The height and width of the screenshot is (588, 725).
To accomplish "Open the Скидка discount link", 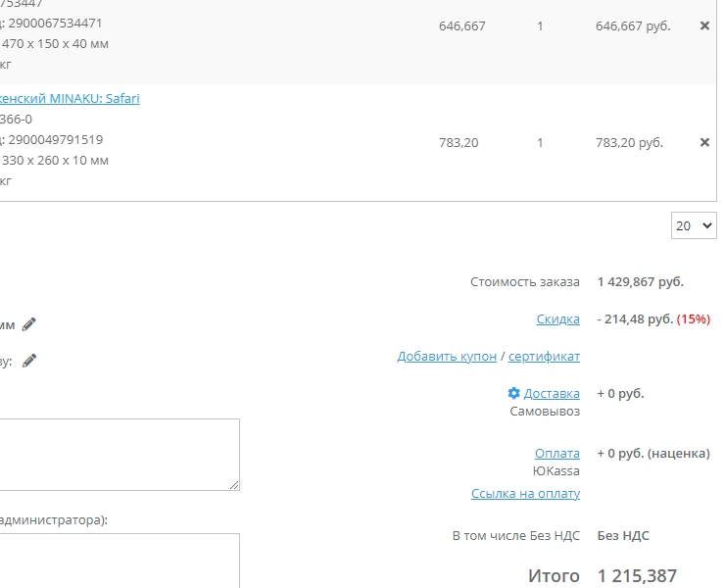I will [557, 319].
